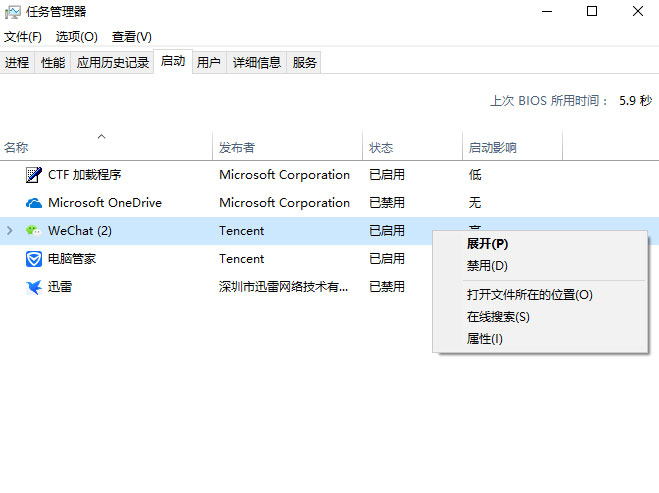Image resolution: width=659 pixels, height=493 pixels.
Task: Click the 5.9 秒 BIOS time value
Action: [635, 101]
